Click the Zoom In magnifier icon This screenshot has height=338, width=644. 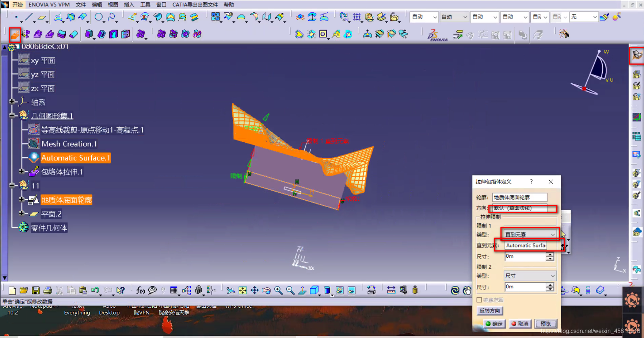click(x=278, y=290)
